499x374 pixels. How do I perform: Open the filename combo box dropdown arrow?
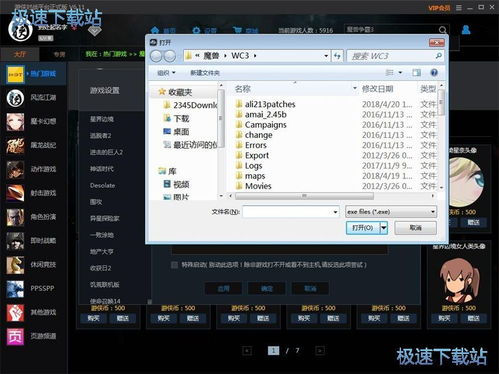pyautogui.click(x=335, y=212)
